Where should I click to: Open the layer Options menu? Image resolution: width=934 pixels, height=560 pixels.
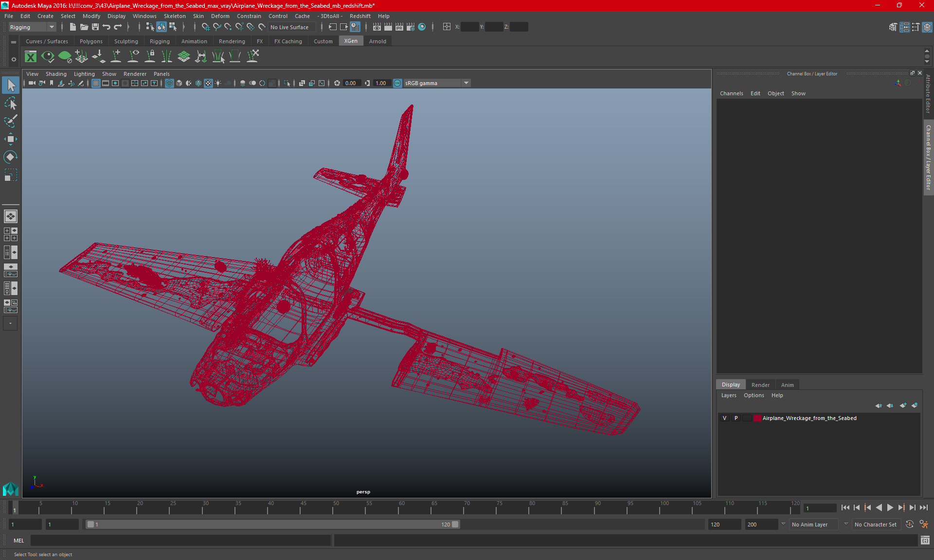[754, 395]
